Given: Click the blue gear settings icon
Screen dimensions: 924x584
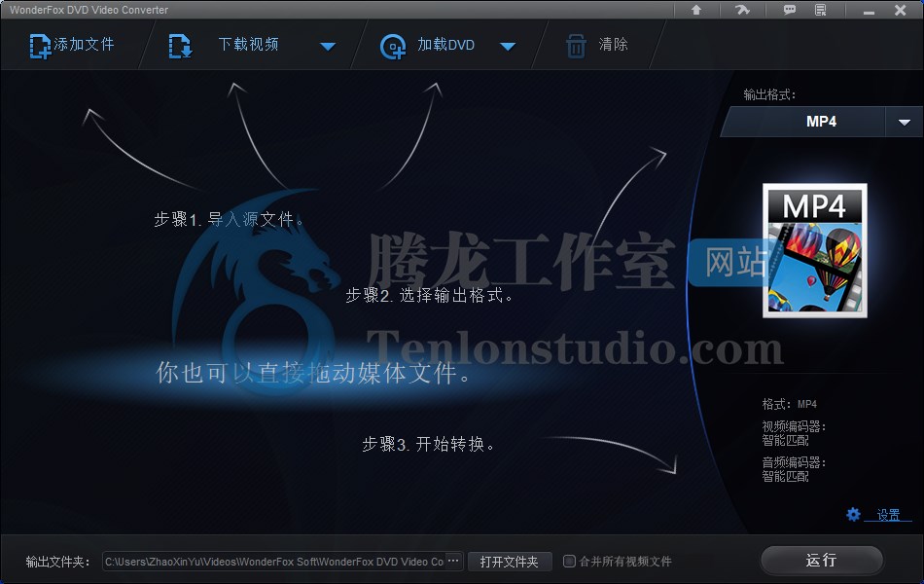Looking at the screenshot, I should point(853,514).
